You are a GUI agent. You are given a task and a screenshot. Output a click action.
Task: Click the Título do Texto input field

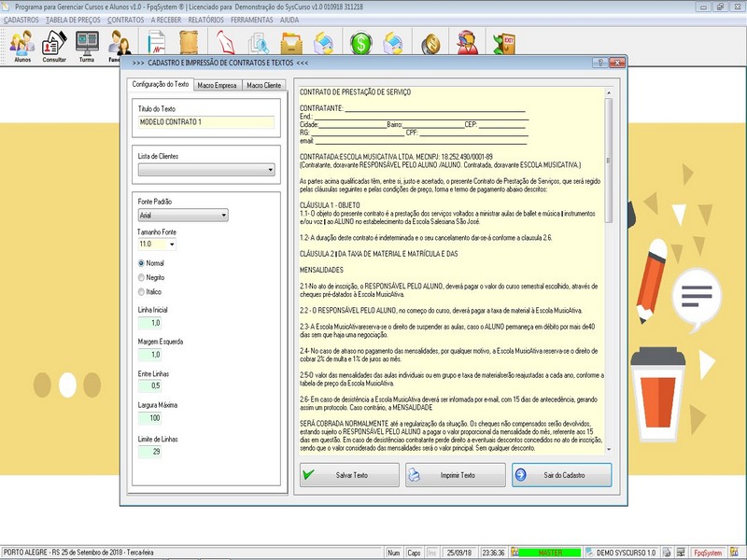point(205,122)
